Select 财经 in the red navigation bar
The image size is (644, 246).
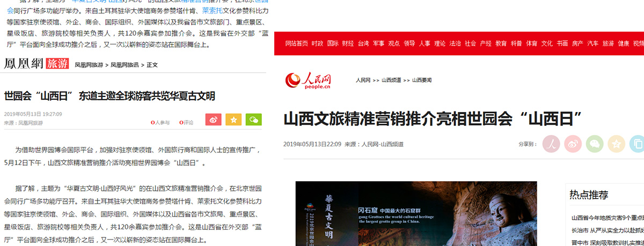[x=348, y=43]
